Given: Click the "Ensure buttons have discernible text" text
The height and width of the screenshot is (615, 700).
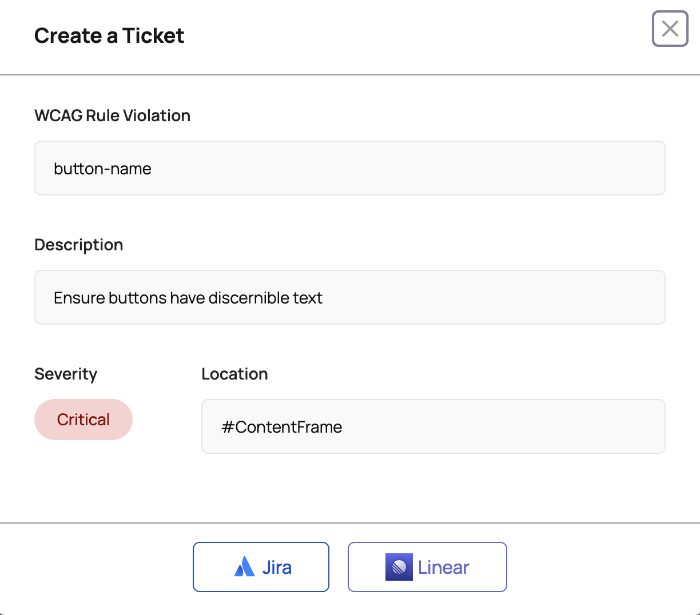Looking at the screenshot, I should tap(188, 298).
